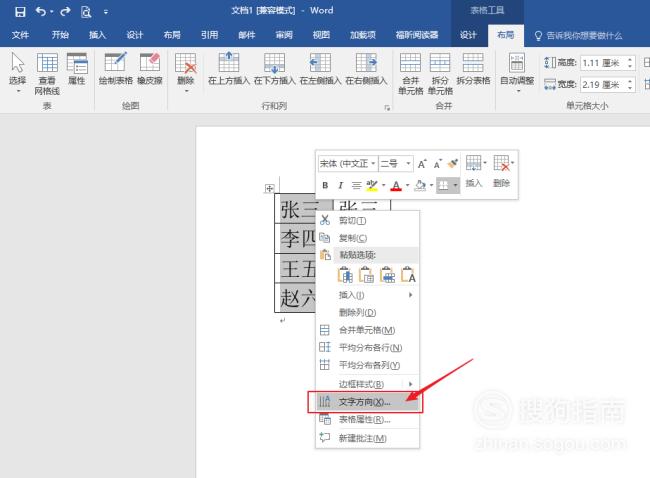Image resolution: width=650 pixels, height=478 pixels.
Task: Click 在右侧插入 Insert Right
Action: tap(366, 69)
